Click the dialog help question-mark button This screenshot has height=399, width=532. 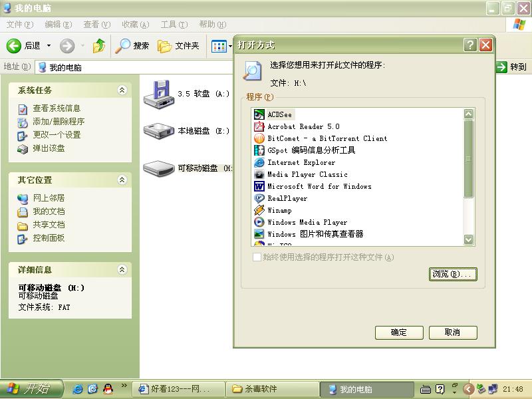pos(470,45)
